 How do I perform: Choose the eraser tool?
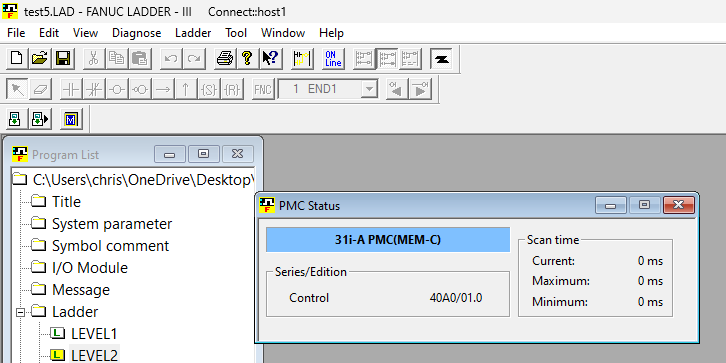(x=40, y=89)
